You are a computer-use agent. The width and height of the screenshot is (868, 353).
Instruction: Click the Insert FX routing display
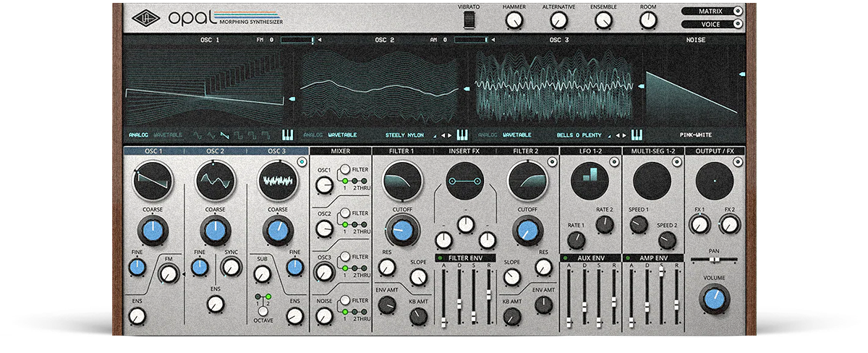(x=466, y=181)
